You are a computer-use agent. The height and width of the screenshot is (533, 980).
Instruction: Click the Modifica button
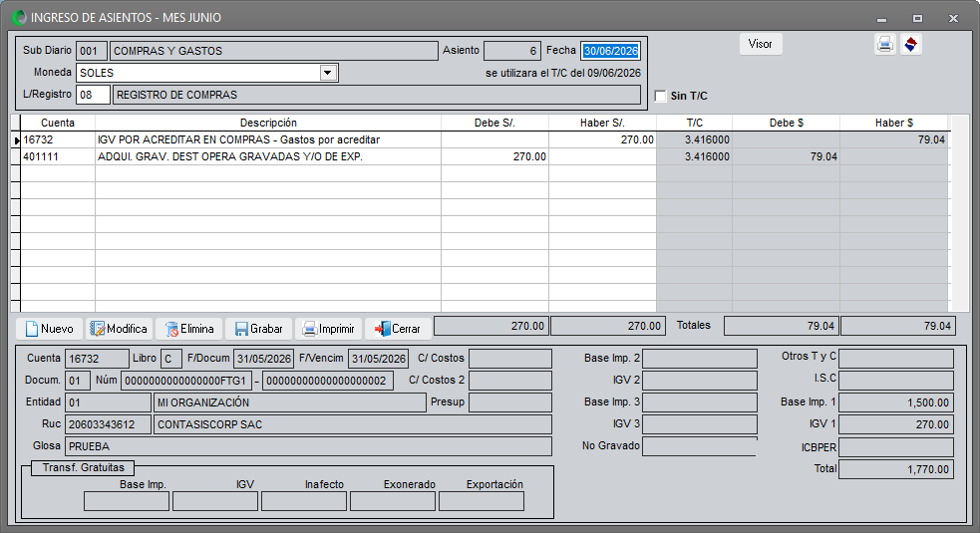click(x=119, y=329)
